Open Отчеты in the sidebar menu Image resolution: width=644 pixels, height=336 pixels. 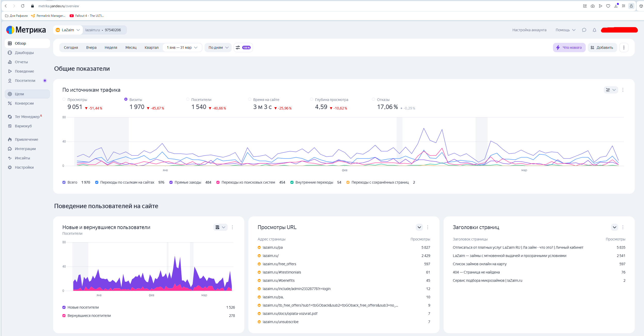click(x=21, y=62)
